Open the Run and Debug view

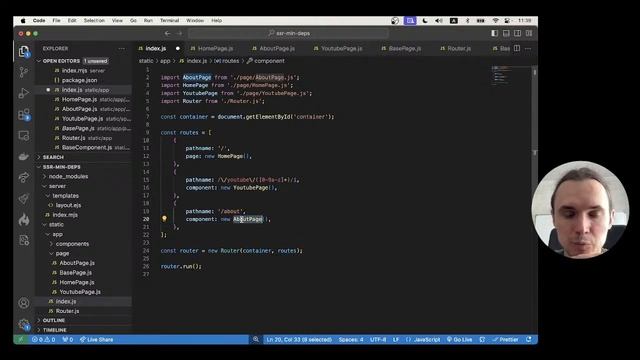(x=24, y=93)
